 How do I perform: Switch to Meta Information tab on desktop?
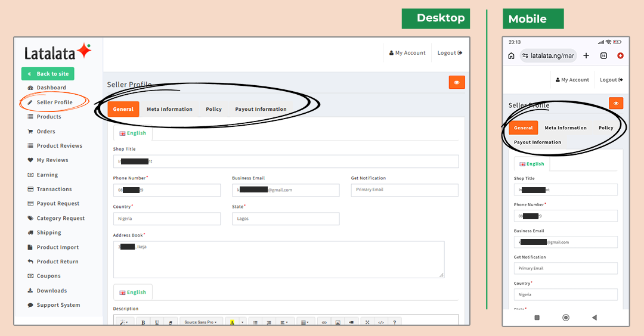(169, 109)
